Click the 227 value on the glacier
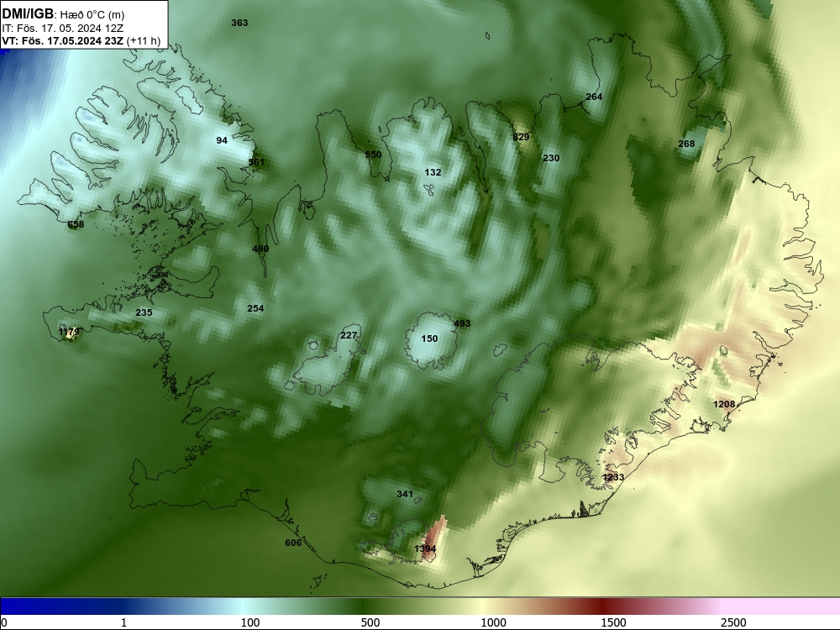This screenshot has width=840, height=630. 349,335
